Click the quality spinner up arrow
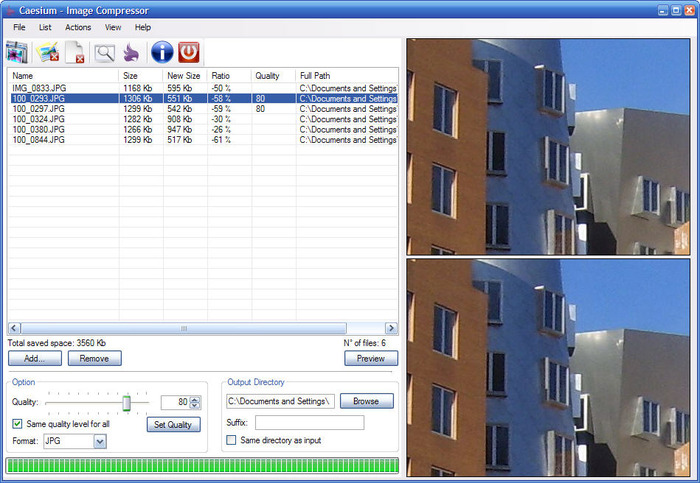 tap(195, 399)
